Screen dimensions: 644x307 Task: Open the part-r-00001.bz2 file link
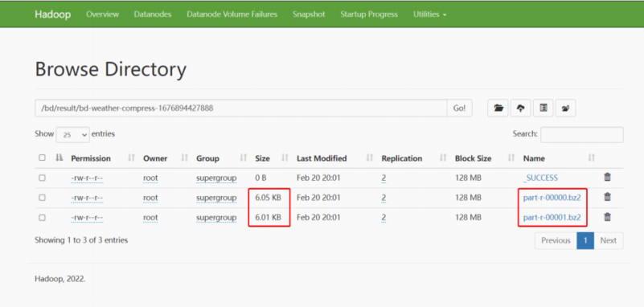point(552,218)
